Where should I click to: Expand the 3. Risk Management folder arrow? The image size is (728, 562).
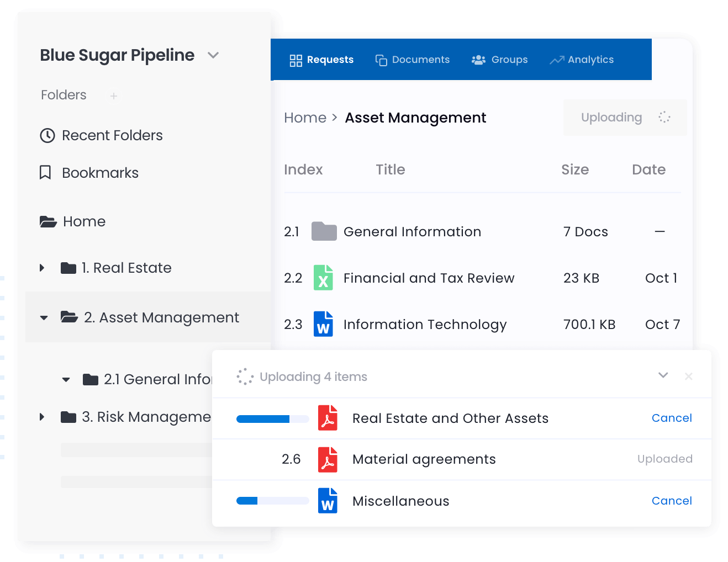coord(42,417)
